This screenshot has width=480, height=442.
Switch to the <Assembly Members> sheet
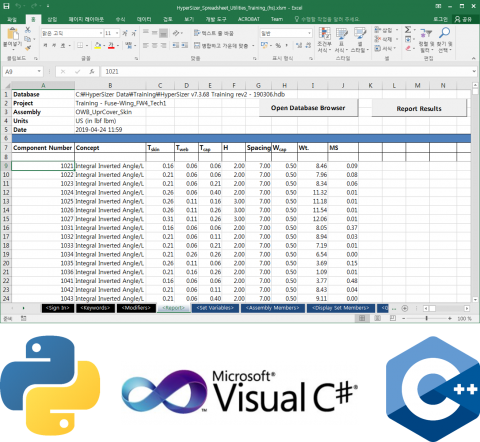point(273,308)
